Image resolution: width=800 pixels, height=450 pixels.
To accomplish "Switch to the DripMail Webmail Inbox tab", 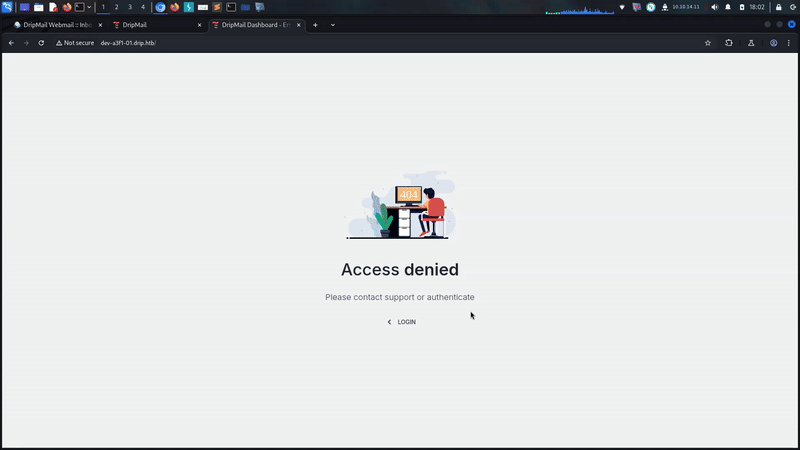I will 55,24.
